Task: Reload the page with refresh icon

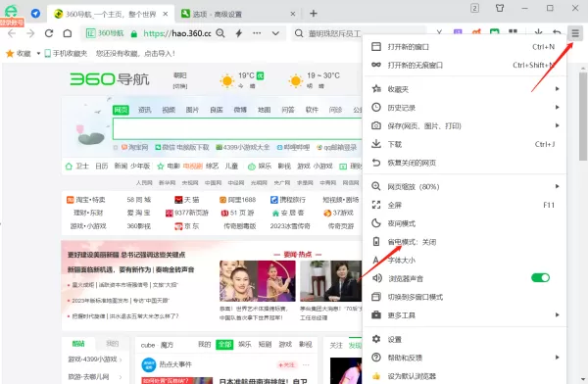Action: 49,33
